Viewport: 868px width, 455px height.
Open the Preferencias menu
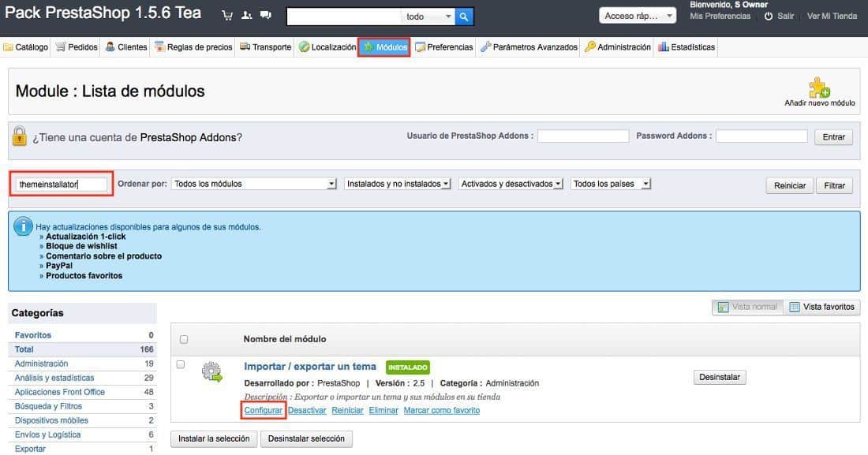[444, 47]
